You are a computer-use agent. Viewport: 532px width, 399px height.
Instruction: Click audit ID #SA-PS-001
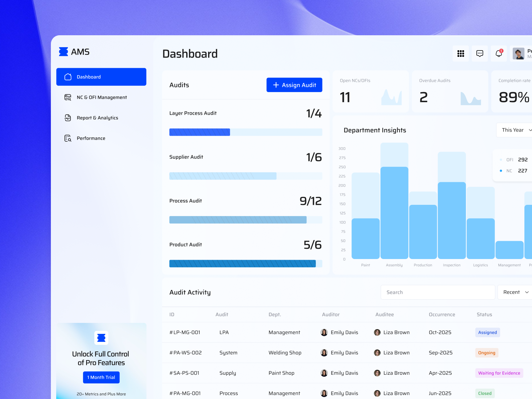(x=185, y=373)
